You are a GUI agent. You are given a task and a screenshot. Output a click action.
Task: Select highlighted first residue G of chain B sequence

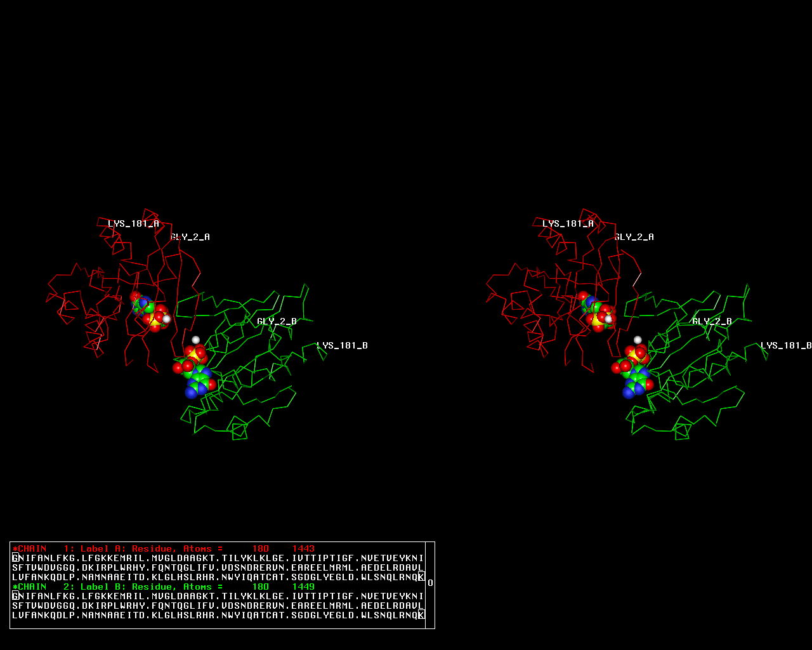(x=15, y=596)
